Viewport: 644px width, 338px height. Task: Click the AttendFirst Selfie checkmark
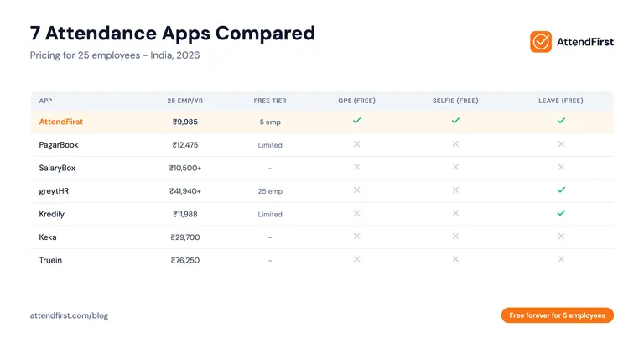click(x=455, y=120)
